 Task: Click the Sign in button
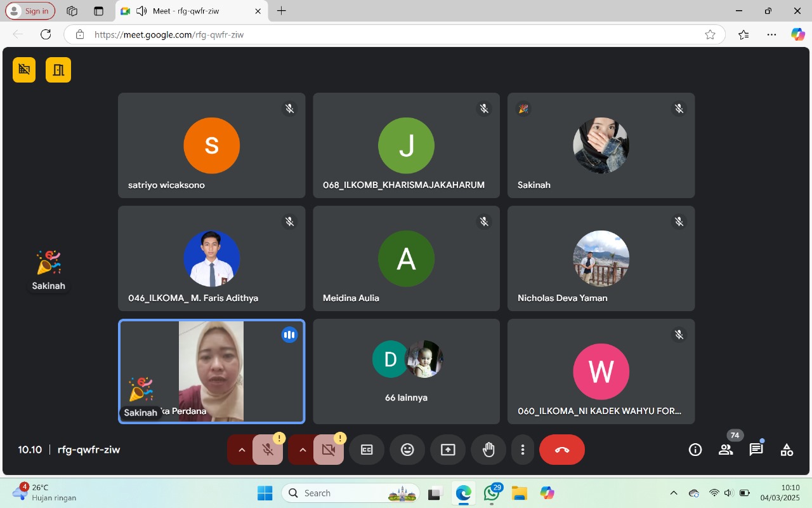(x=30, y=11)
